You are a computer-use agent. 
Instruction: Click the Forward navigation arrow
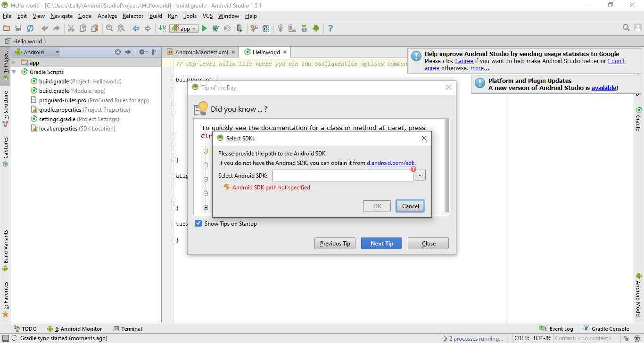[148, 28]
